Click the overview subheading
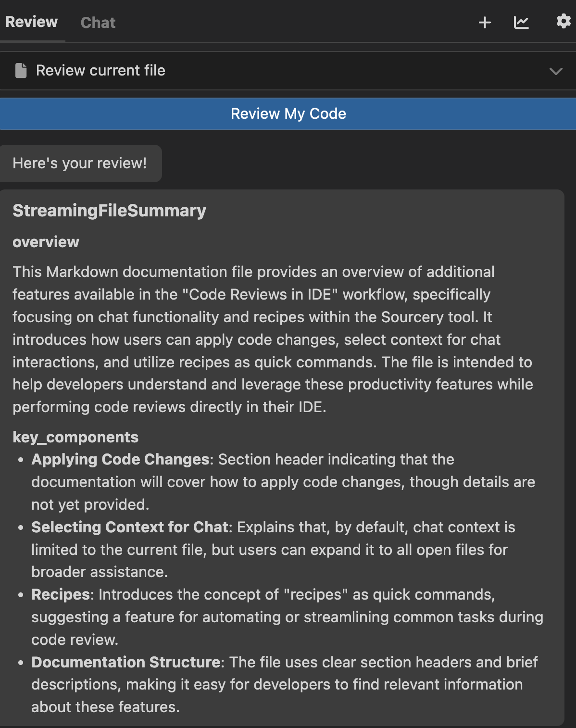 (x=46, y=242)
